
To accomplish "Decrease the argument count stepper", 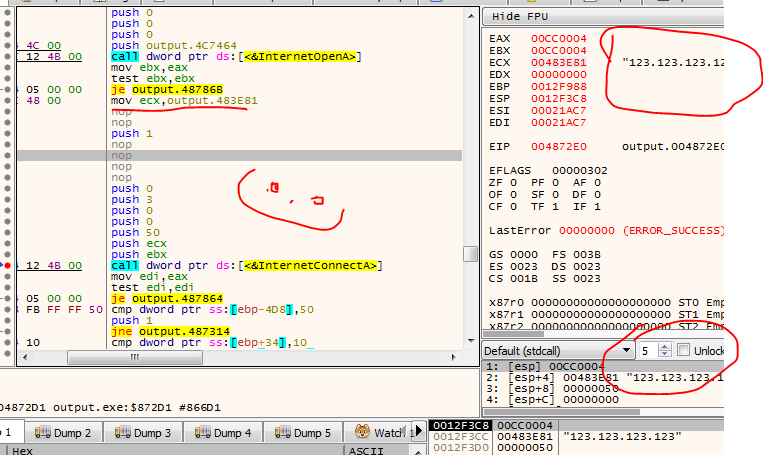I will coord(662,356).
